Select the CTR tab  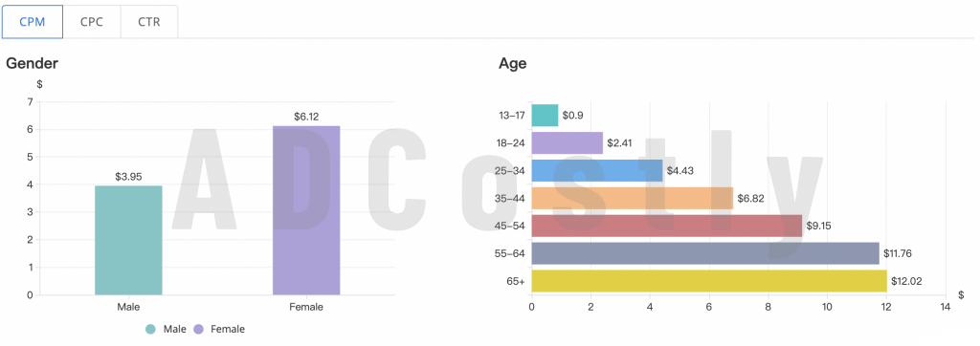click(149, 22)
